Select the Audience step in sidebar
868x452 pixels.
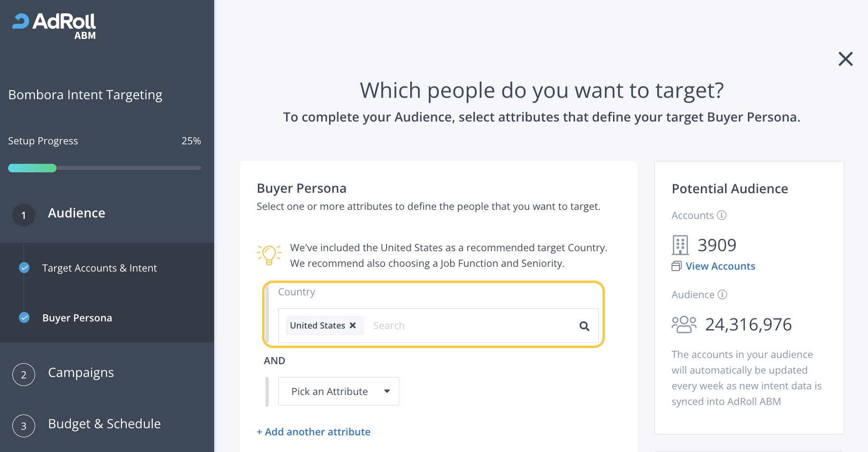click(76, 213)
